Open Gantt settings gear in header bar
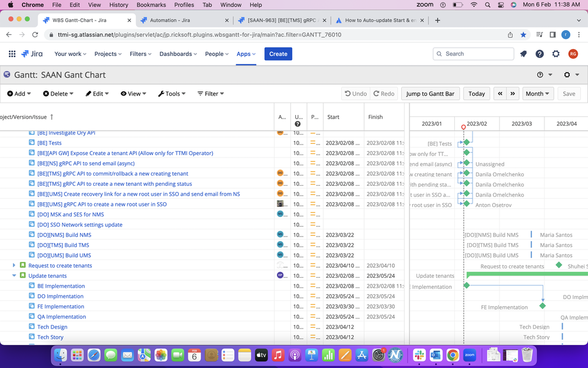 [x=571, y=75]
